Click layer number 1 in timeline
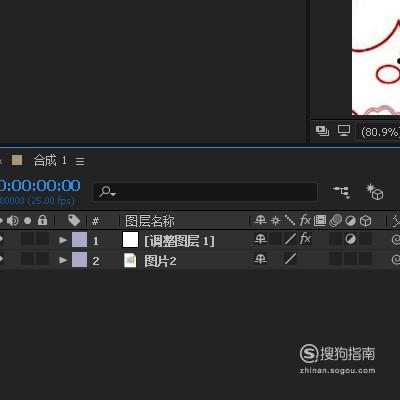 tap(96, 241)
